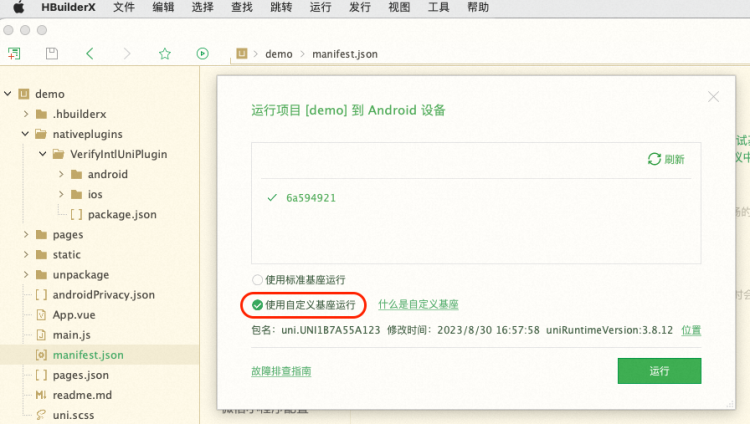Screen dimensions: 750x424
Task: Open uni.scss in the project tree
Action: coord(73,415)
